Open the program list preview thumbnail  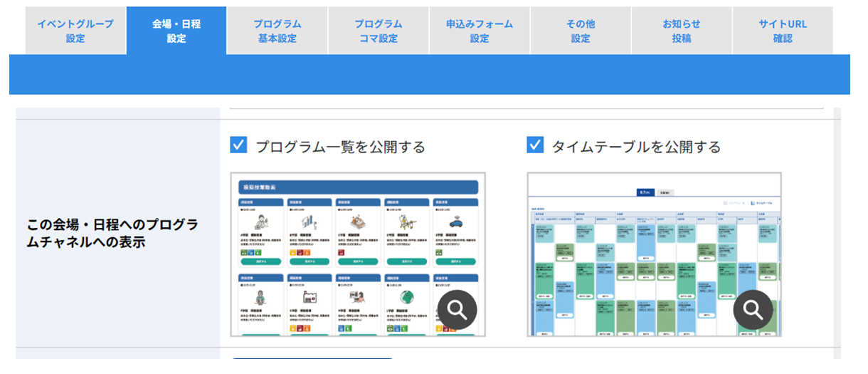358,254
